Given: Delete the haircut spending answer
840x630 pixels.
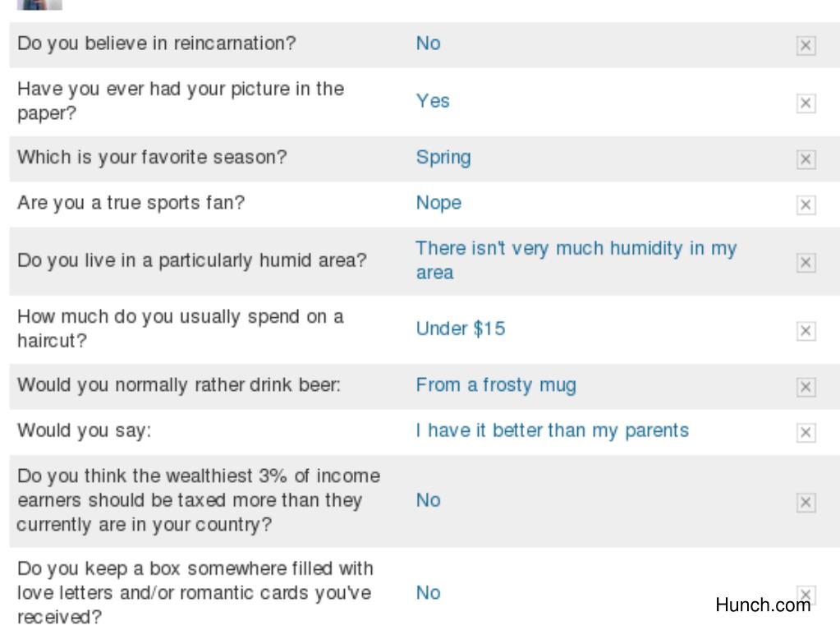Looking at the screenshot, I should (806, 330).
